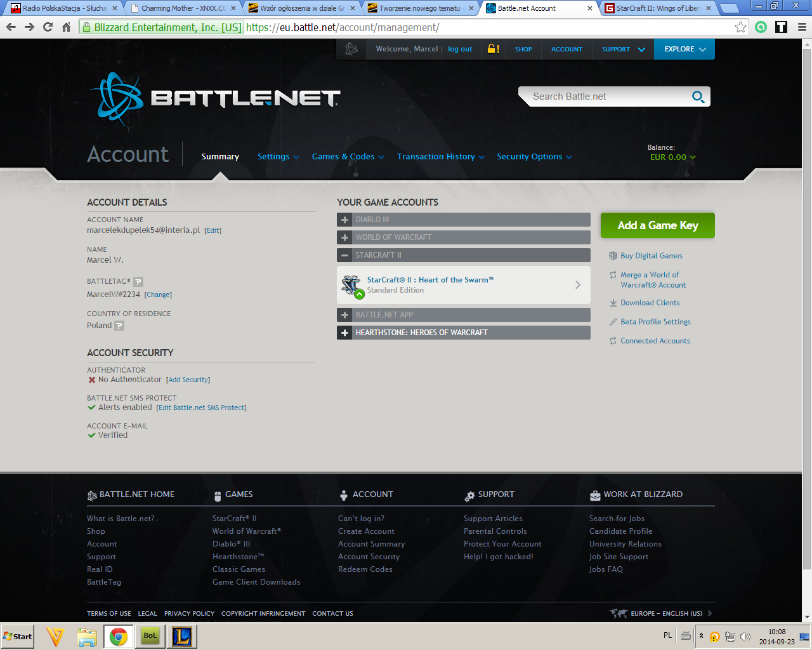Click the Add a Game Key button

coord(658,225)
